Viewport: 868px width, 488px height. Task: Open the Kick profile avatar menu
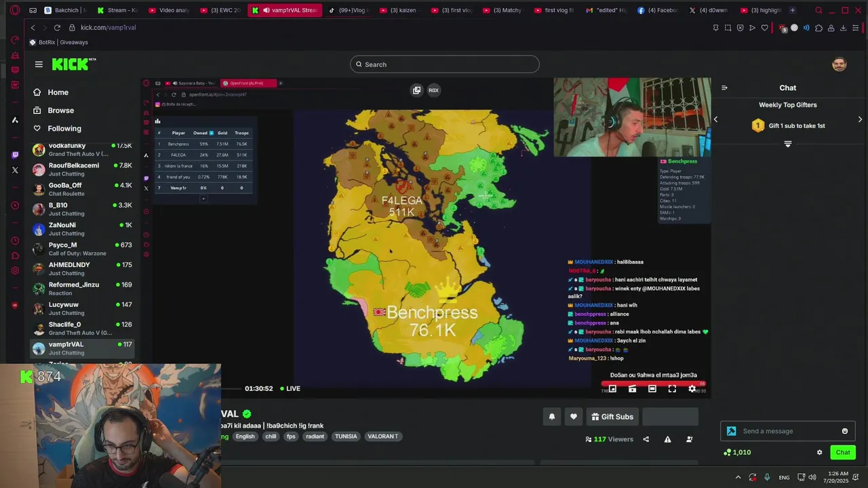(840, 64)
